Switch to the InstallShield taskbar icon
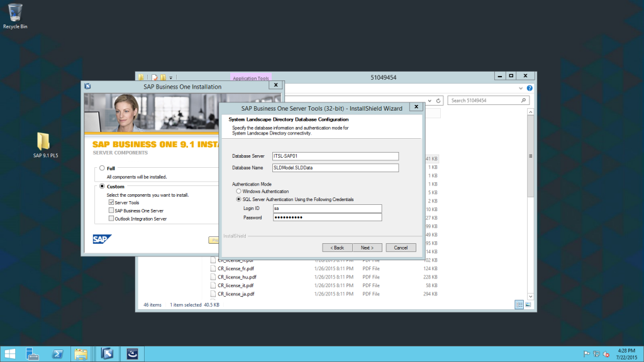 click(x=132, y=354)
